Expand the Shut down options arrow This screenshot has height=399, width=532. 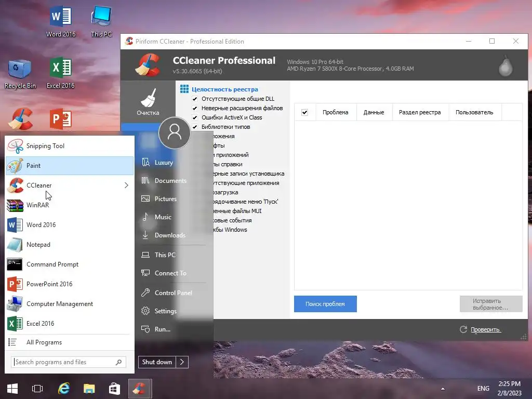click(182, 362)
